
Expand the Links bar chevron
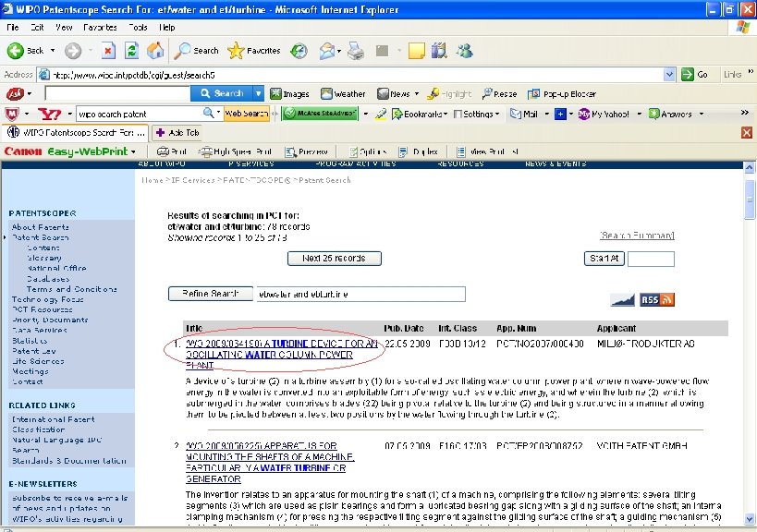coord(751,72)
